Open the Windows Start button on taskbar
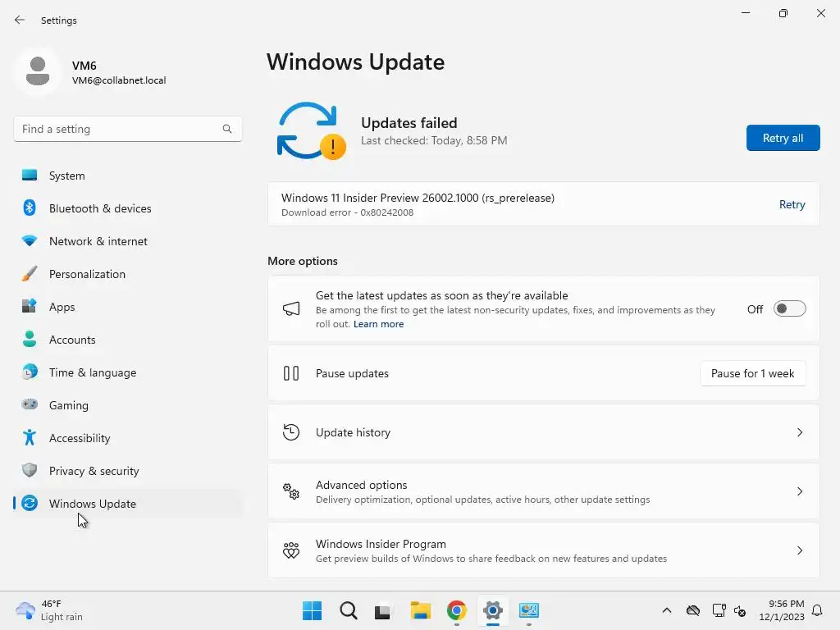 313,610
